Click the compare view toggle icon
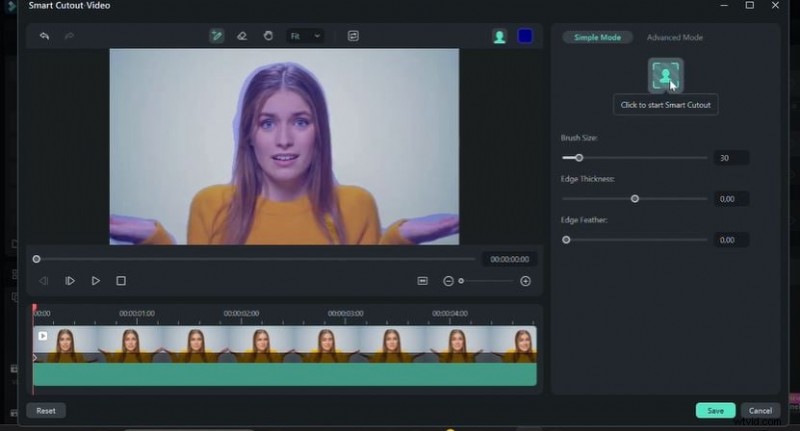 click(353, 36)
